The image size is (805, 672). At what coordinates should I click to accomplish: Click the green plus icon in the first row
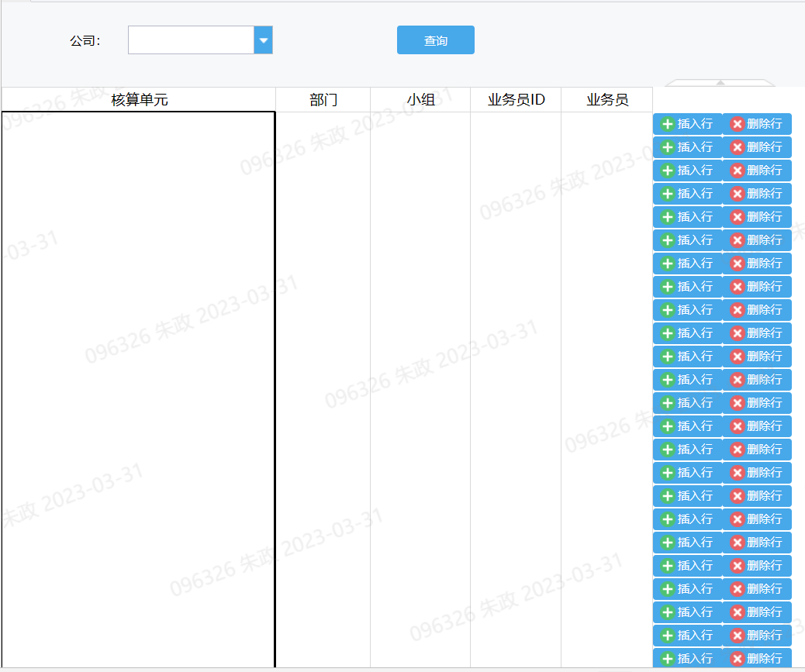click(x=668, y=124)
